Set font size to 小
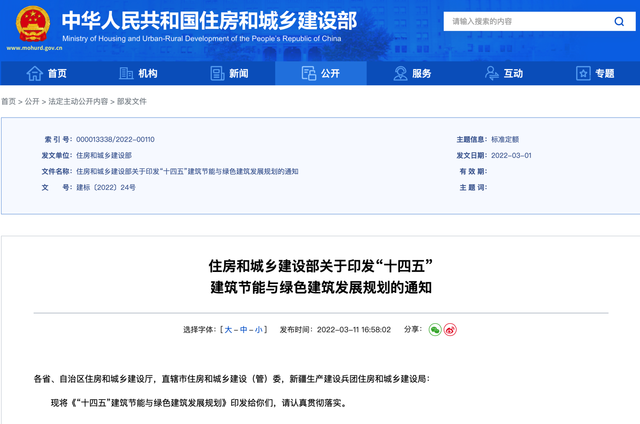Screen dimensions: 640x424 point(258,330)
